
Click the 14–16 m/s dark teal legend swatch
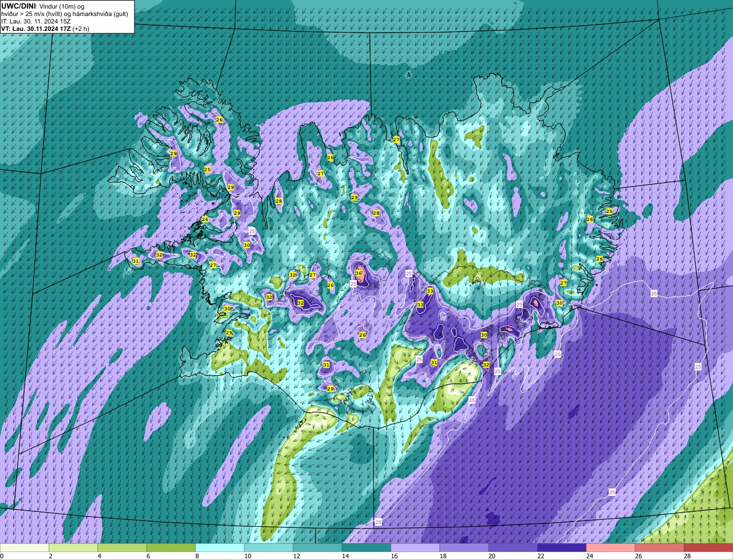(366, 547)
